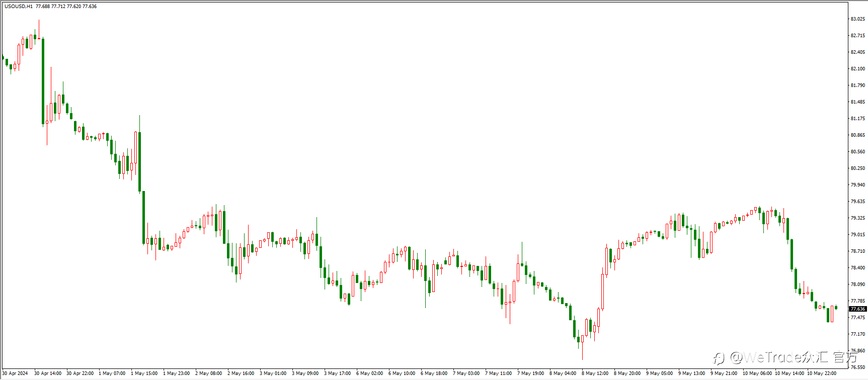Select the 80.560 price level label

click(858, 152)
